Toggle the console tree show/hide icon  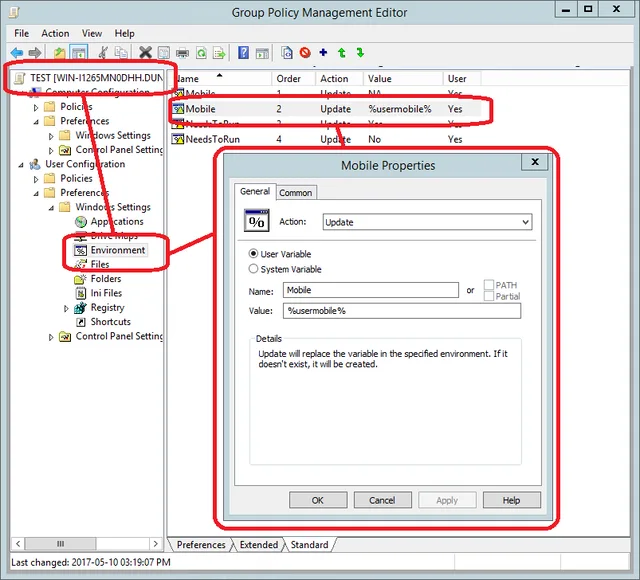79,53
